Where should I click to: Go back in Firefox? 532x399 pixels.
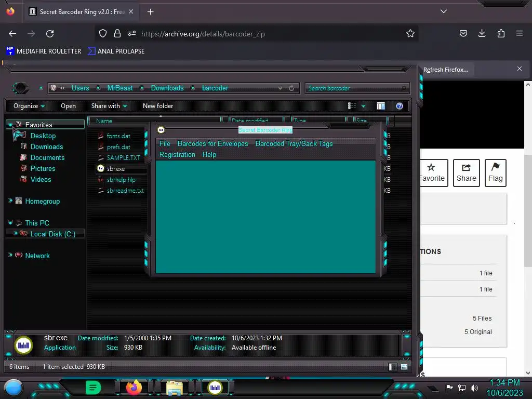pyautogui.click(x=12, y=34)
